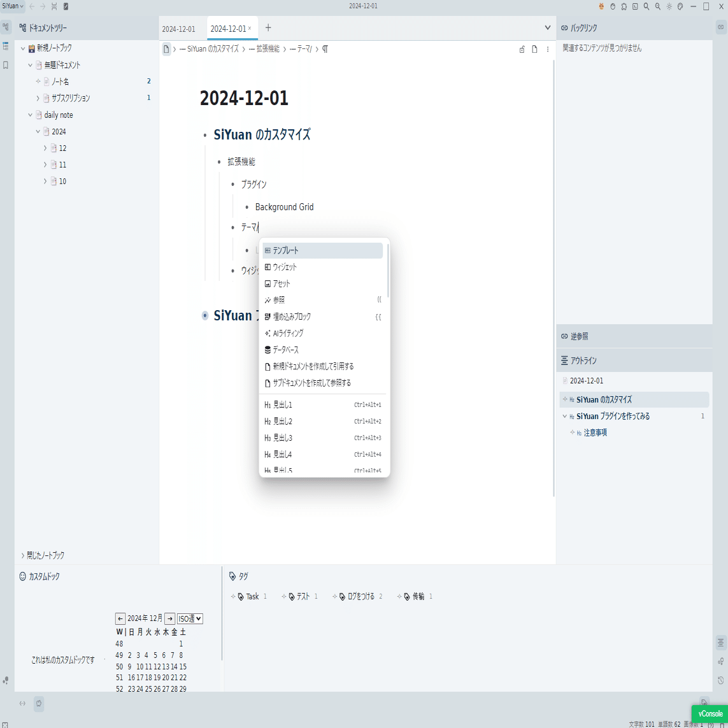Choose 新規ドキュメントを作成して引用する
Viewport: 728px width, 728px height.
(x=323, y=366)
